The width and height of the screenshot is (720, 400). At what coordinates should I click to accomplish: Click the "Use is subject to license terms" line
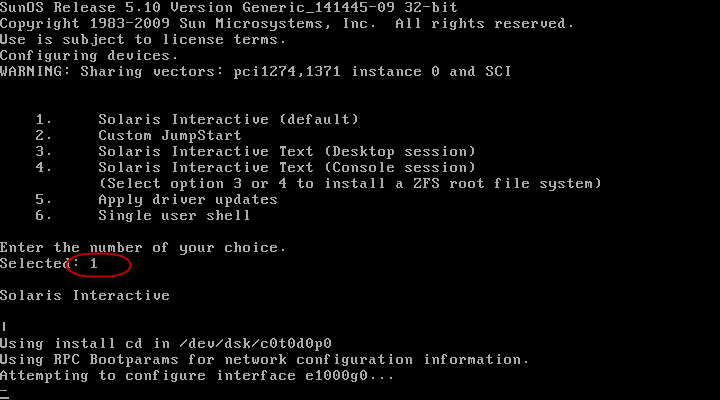pos(143,39)
